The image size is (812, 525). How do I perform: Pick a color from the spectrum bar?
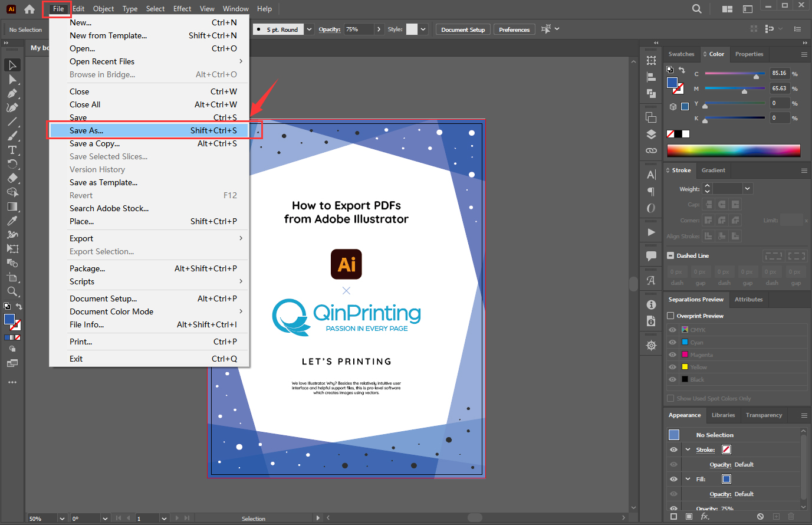[734, 150]
